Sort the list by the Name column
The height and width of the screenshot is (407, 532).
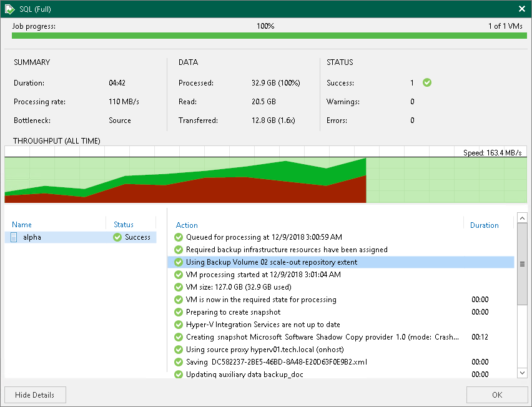(x=21, y=225)
